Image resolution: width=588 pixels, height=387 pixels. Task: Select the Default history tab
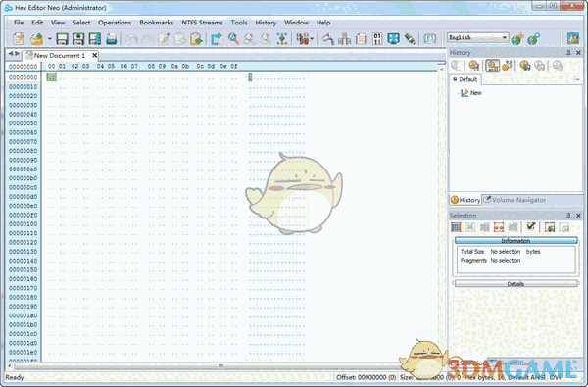click(x=465, y=79)
